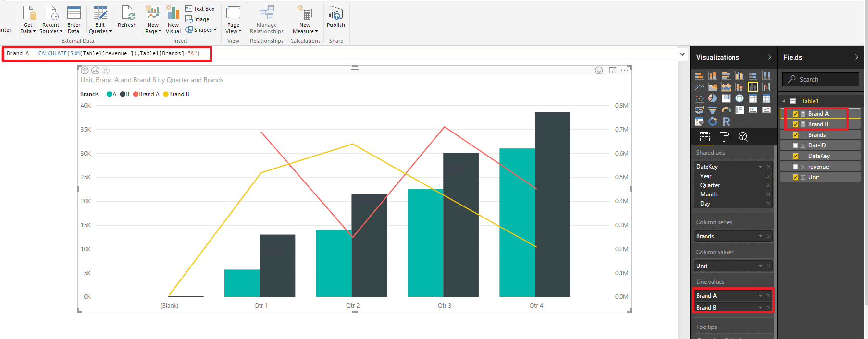
Task: Select the R script visual icon
Action: (726, 121)
